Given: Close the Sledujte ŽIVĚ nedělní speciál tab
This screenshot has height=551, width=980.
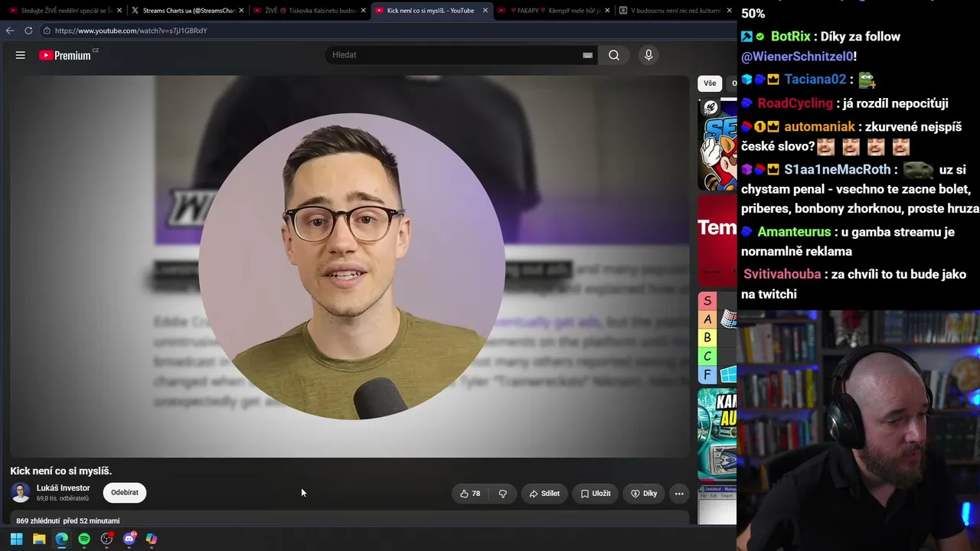Looking at the screenshot, I should [119, 11].
